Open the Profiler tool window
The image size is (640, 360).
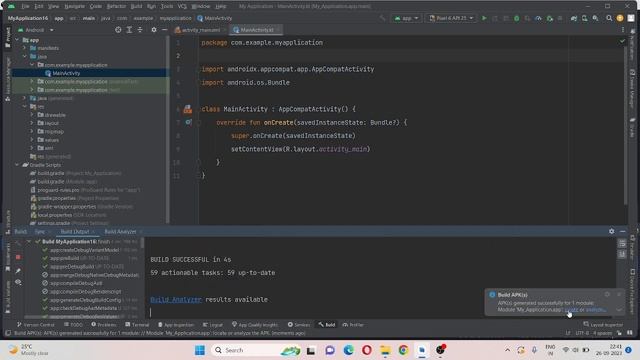[x=353, y=324]
